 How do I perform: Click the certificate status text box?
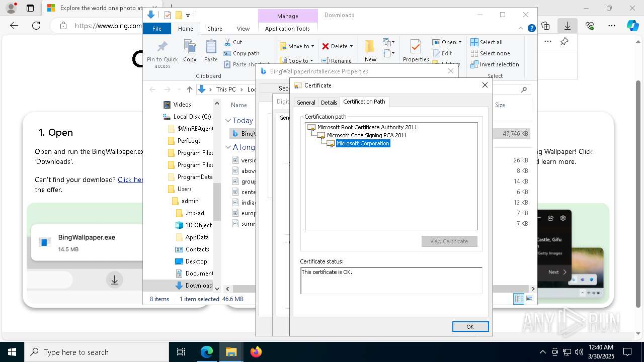click(391, 281)
